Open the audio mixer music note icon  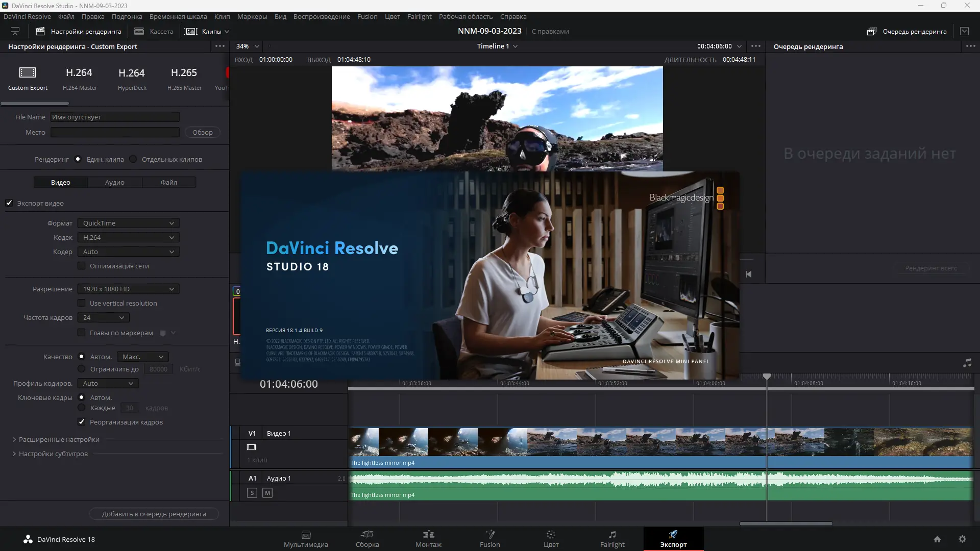pos(967,363)
